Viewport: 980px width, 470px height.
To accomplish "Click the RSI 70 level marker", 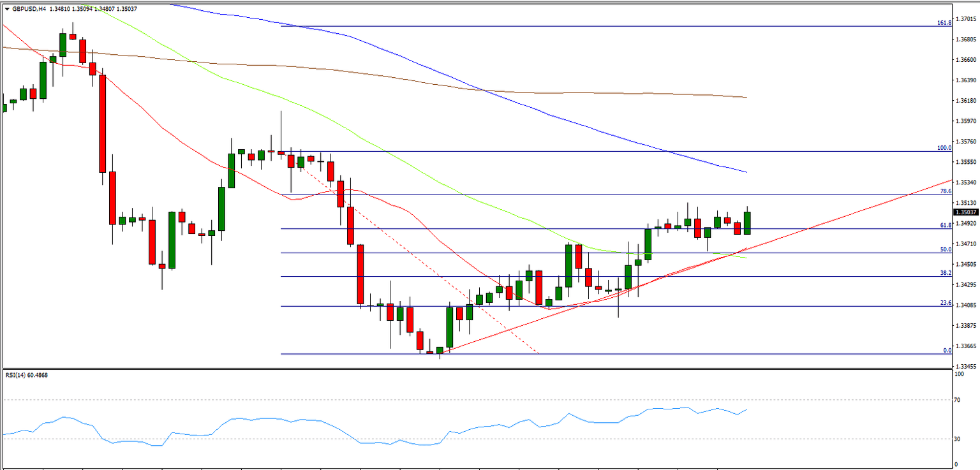I will click(x=958, y=400).
